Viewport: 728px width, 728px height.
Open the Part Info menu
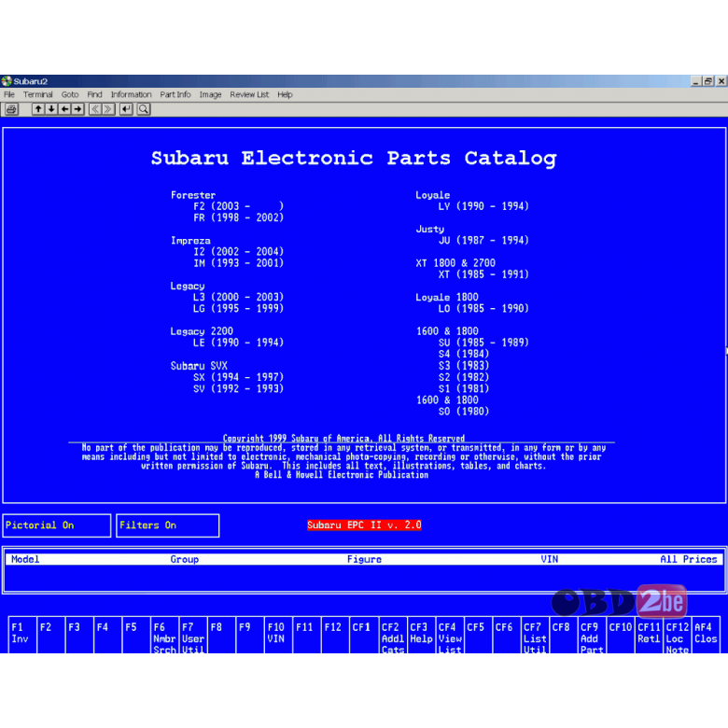[175, 94]
